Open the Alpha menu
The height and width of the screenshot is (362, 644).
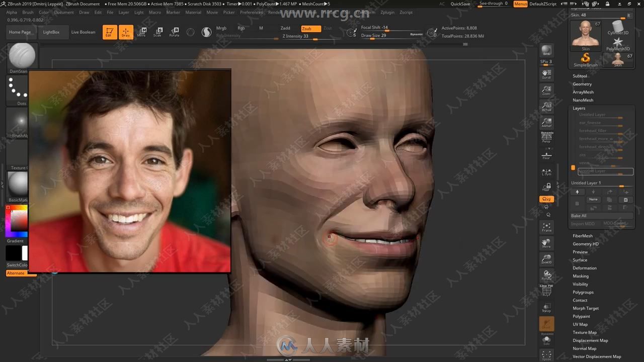pos(12,12)
